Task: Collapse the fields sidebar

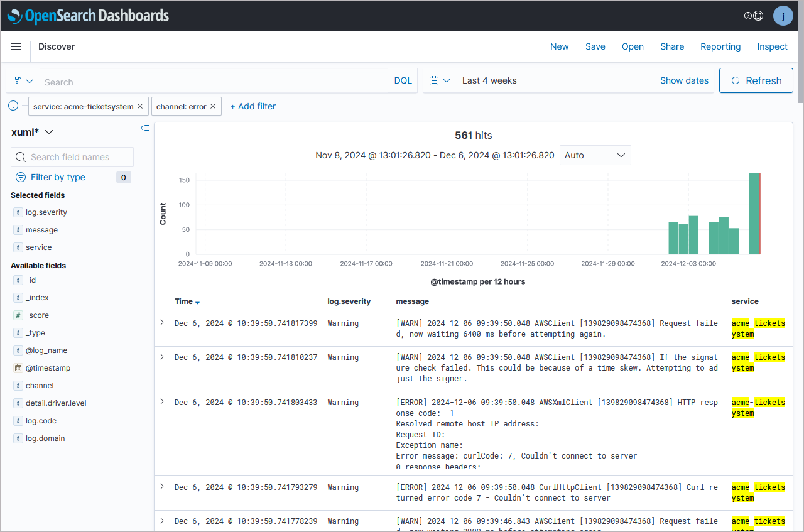Action: point(145,128)
